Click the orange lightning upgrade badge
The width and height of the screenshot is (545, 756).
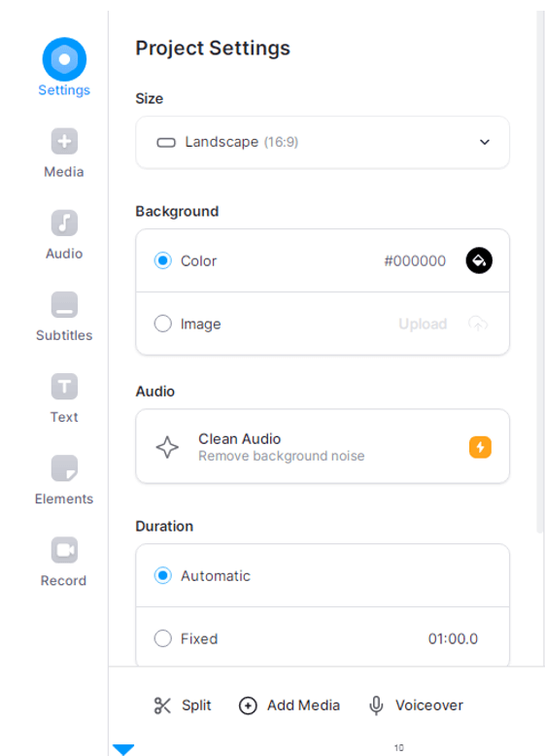pos(480,447)
